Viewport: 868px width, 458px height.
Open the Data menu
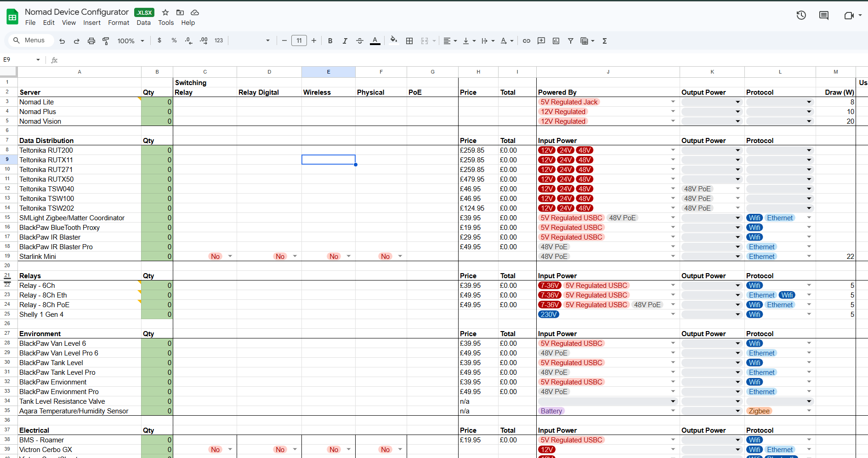click(143, 23)
